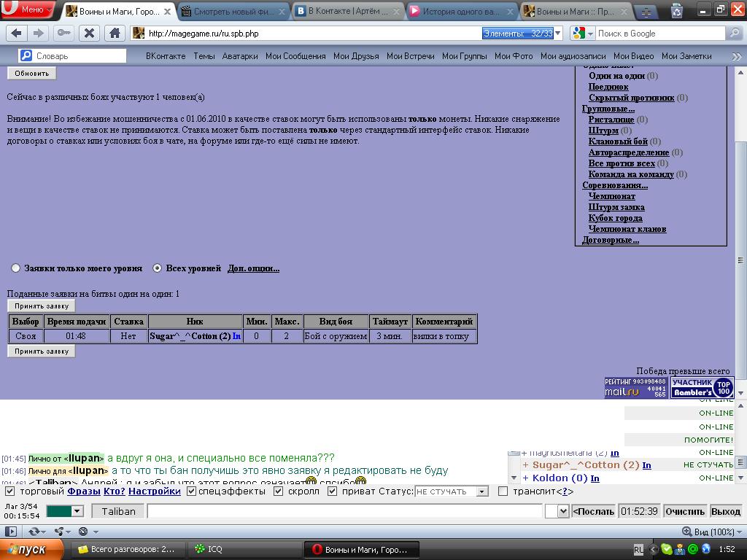Stop page loading with the X button
The height and width of the screenshot is (560, 747).
point(88,33)
